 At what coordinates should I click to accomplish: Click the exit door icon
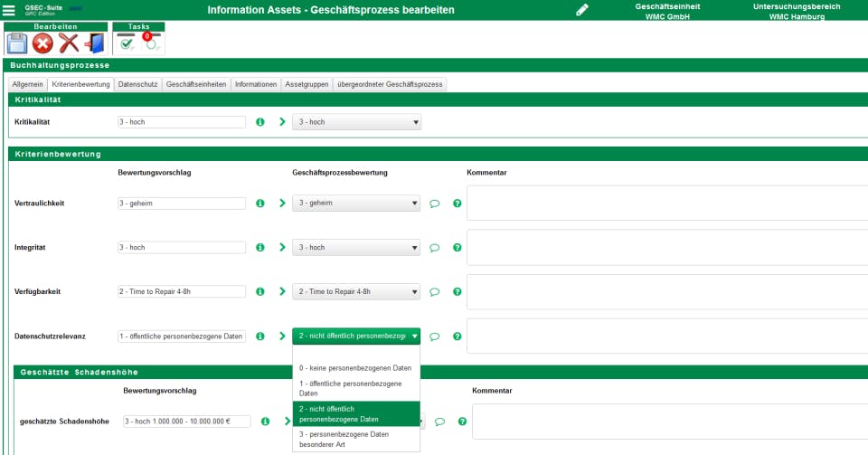click(x=95, y=43)
